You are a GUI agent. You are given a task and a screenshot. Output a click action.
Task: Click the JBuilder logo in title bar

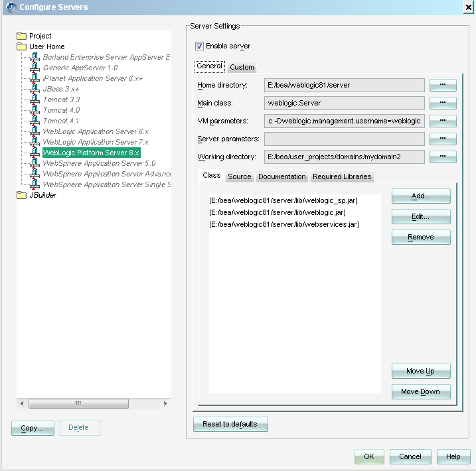11,7
